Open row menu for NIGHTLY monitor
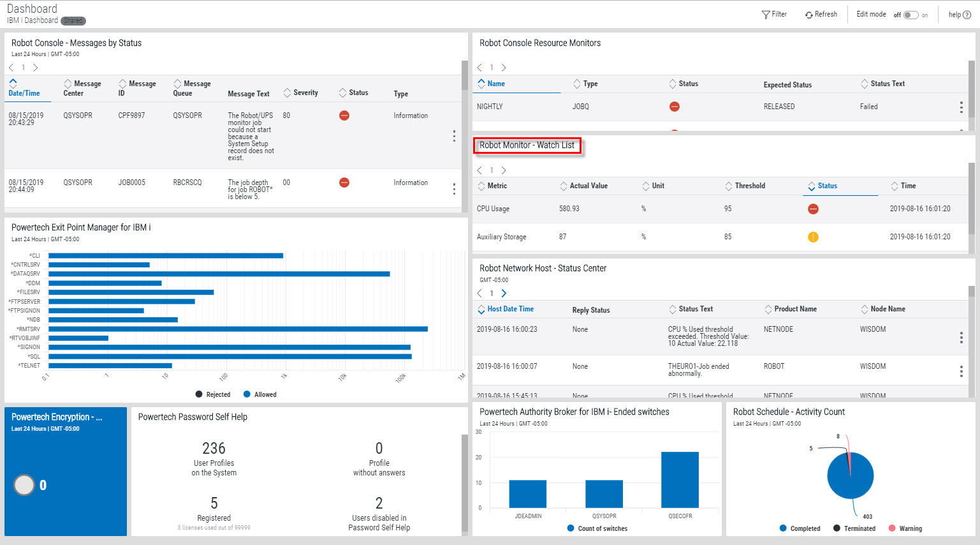The height and width of the screenshot is (545, 980). point(962,107)
